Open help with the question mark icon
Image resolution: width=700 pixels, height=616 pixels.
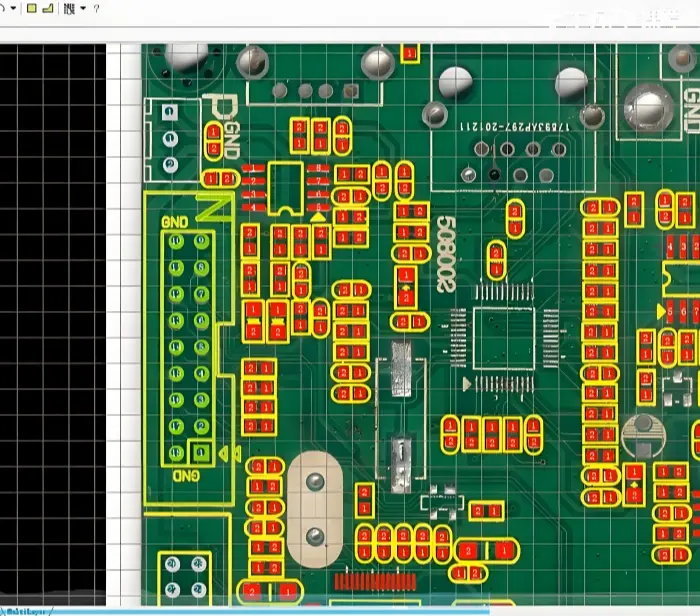pos(96,8)
